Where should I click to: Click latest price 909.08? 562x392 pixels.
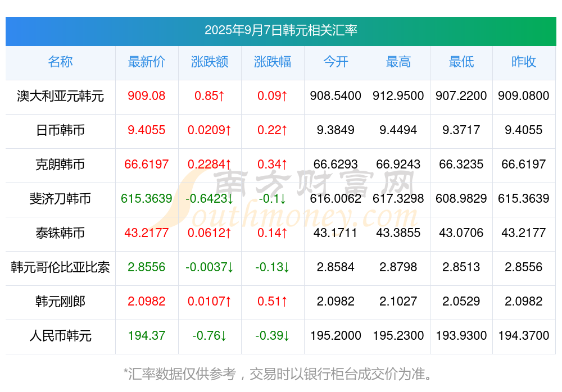[147, 95]
